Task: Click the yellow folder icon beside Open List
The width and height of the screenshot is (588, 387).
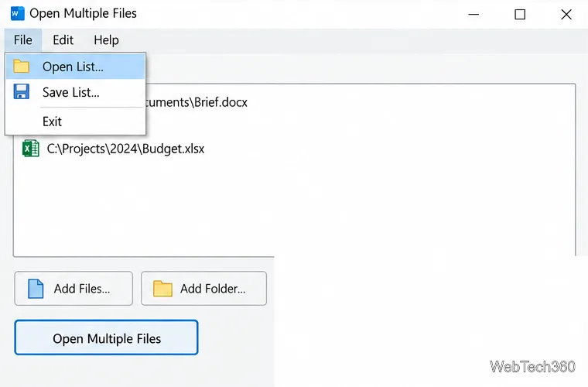Action: (x=22, y=67)
